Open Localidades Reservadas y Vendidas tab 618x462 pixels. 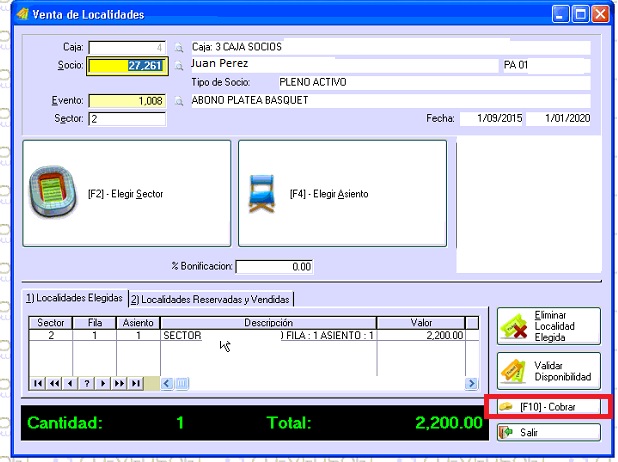point(211,299)
